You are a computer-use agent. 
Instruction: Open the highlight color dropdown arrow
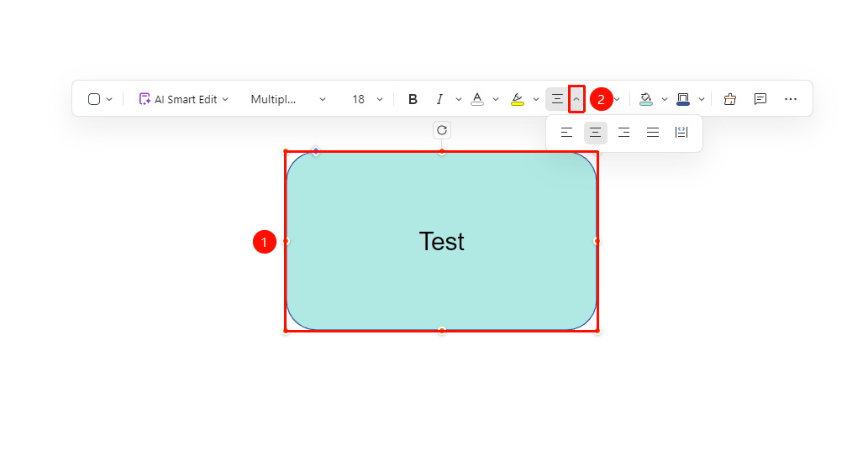pyautogui.click(x=536, y=100)
